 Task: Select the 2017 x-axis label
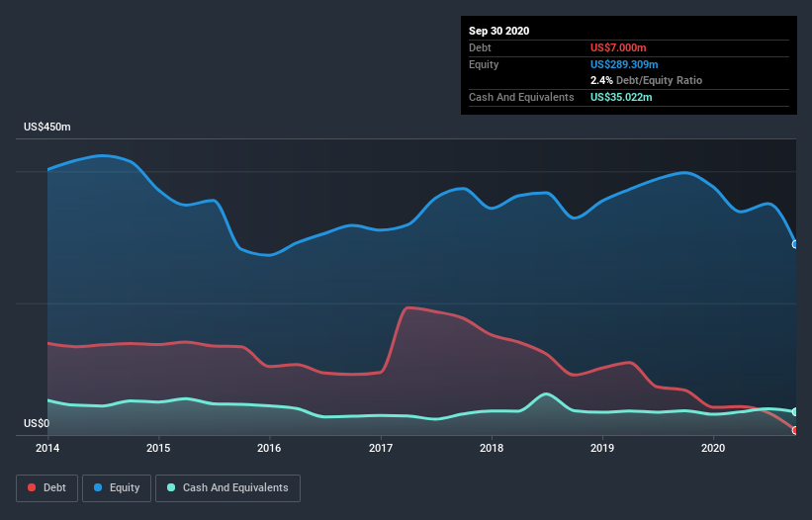click(381, 448)
